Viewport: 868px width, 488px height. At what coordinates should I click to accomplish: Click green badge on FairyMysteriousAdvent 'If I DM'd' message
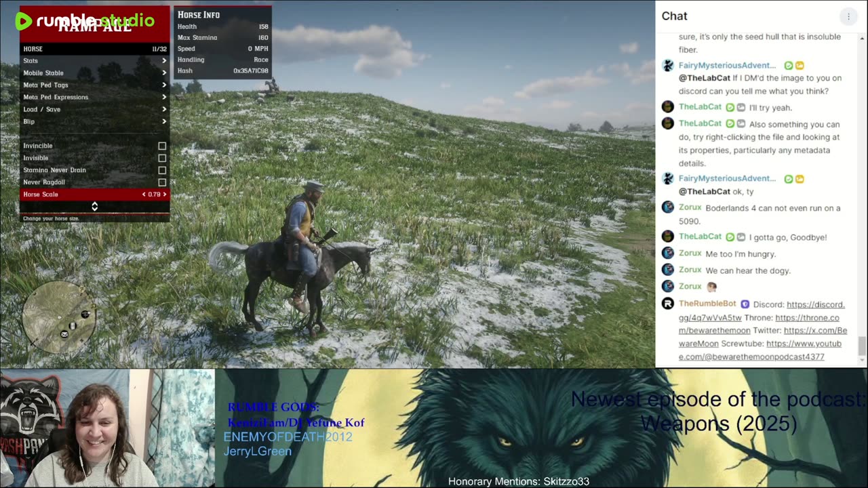789,66
